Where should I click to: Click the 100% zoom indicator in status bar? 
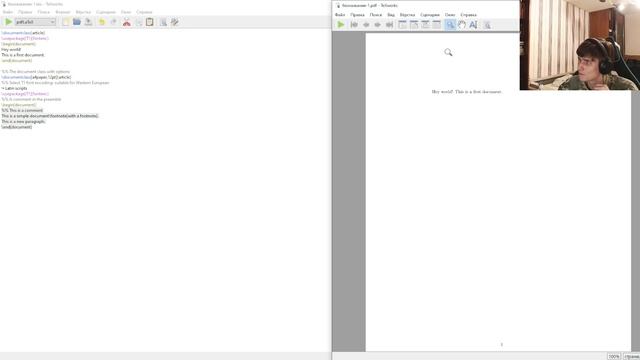tap(614, 357)
